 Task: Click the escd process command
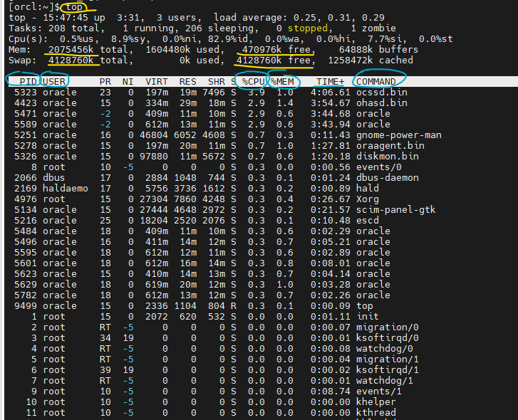368,221
